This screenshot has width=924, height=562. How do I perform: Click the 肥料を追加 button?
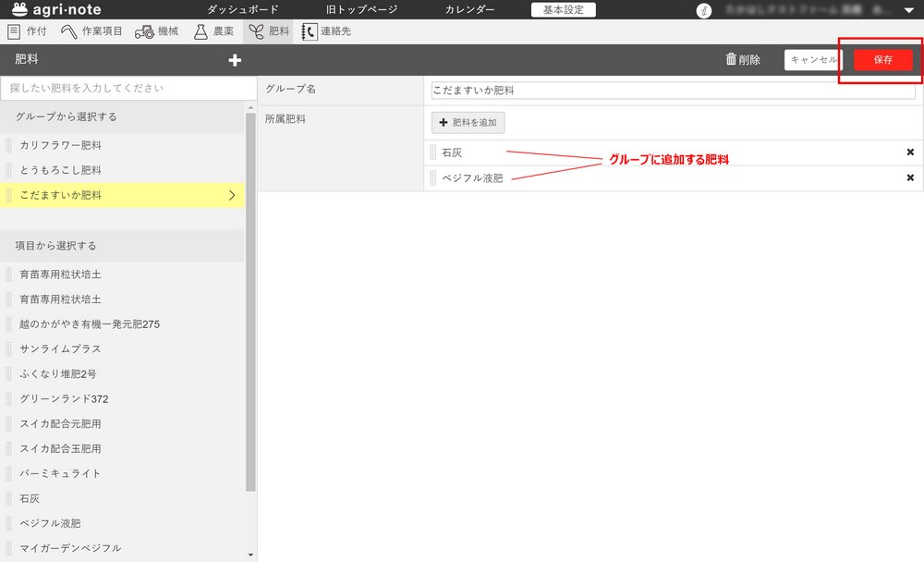pyautogui.click(x=468, y=123)
